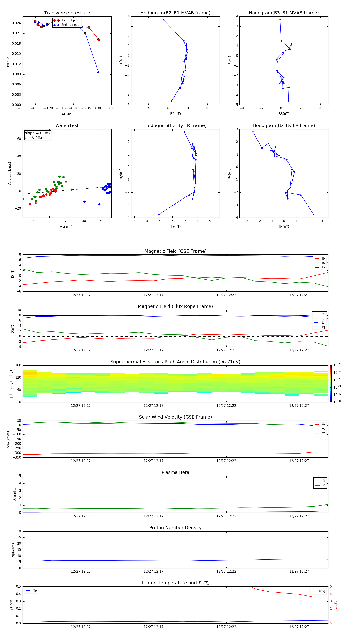This screenshot has width=351, height=644.
Task: Click the 'Hodogram(B3_B1 MVAB frame)' title
Action: (x=284, y=13)
